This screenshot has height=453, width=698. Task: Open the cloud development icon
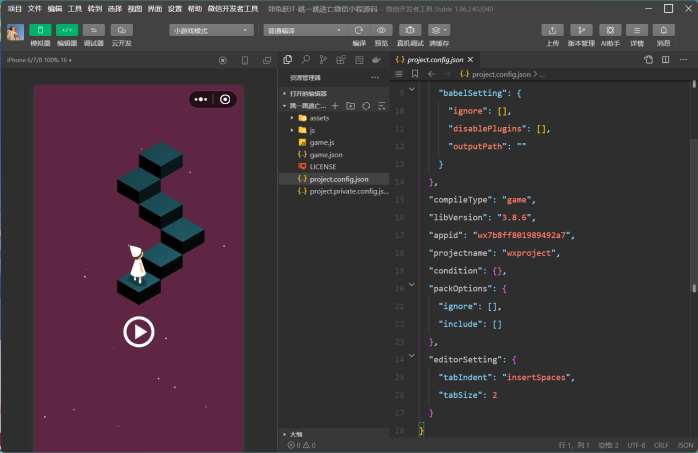(121, 30)
